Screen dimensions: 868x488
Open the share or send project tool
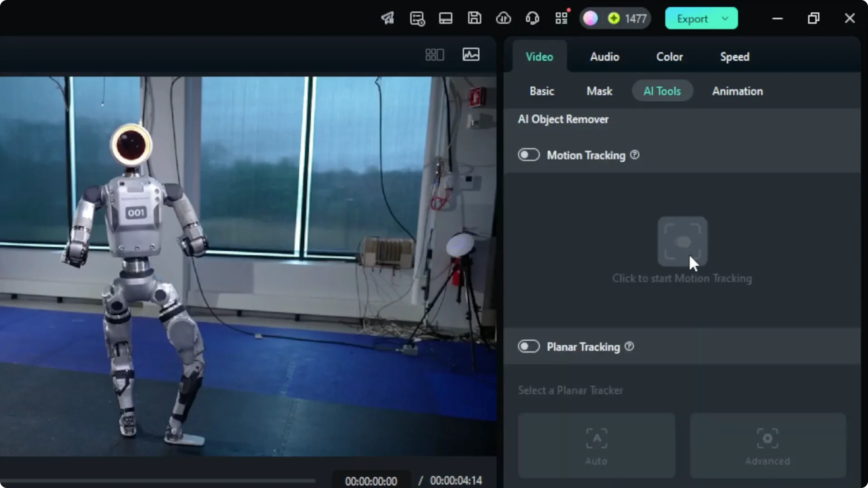(x=387, y=18)
